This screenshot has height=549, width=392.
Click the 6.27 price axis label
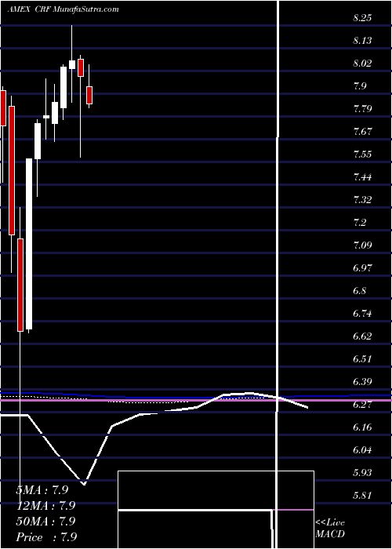point(362,405)
